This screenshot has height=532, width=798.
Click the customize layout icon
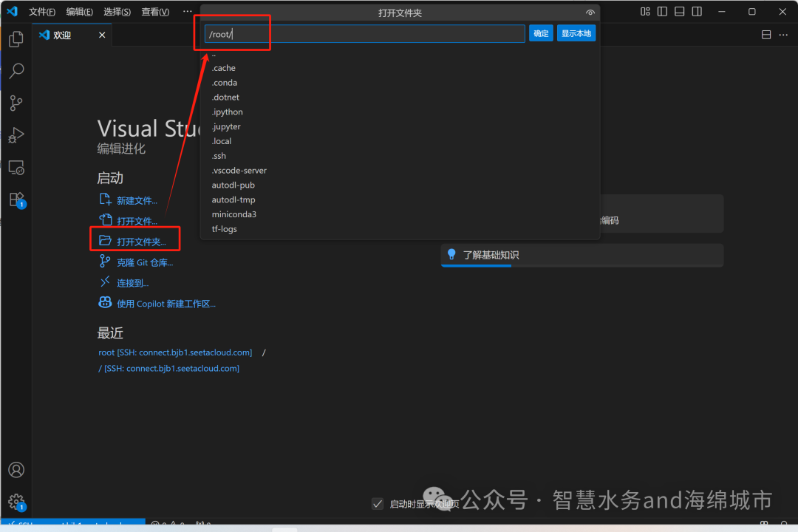click(645, 11)
